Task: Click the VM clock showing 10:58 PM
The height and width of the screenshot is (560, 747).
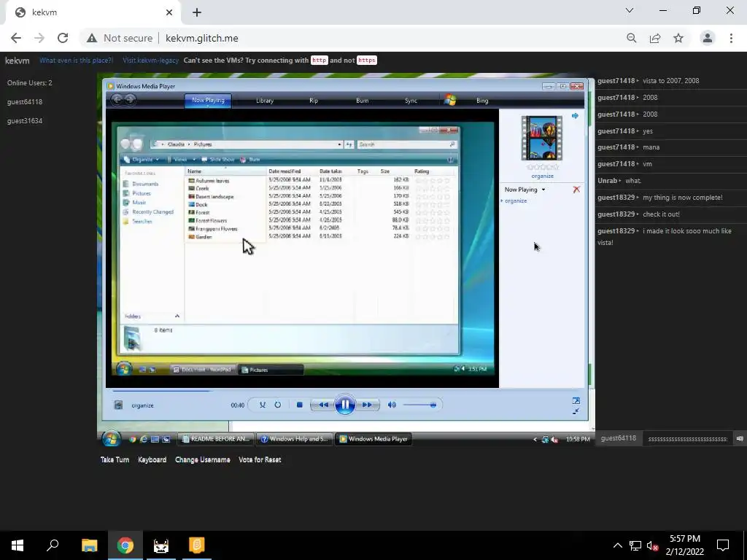Action: tap(578, 440)
